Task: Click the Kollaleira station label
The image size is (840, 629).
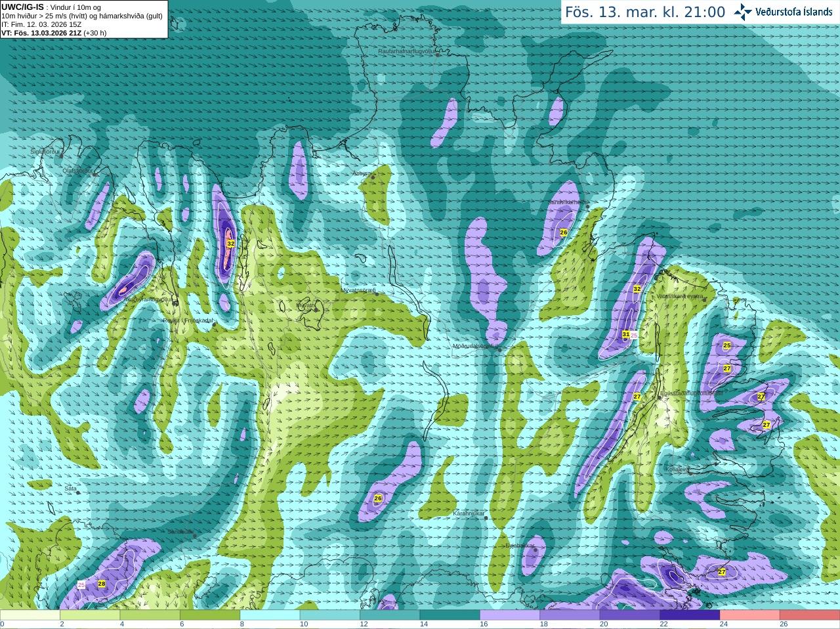Action: click(677, 469)
